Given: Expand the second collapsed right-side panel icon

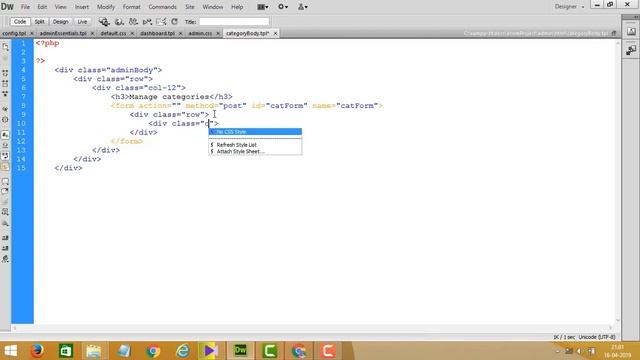Looking at the screenshot, I should 631,50.
